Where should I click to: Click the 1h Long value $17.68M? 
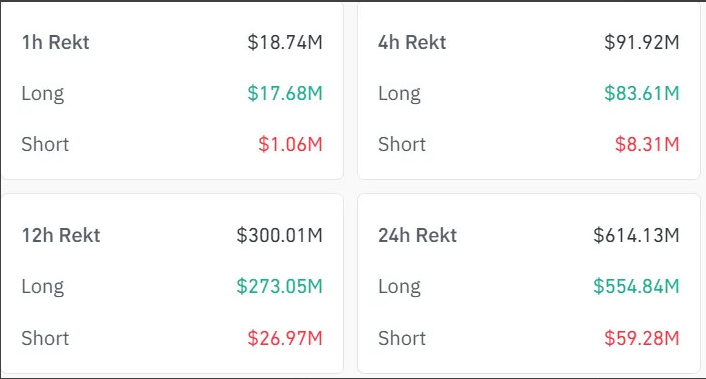click(285, 93)
